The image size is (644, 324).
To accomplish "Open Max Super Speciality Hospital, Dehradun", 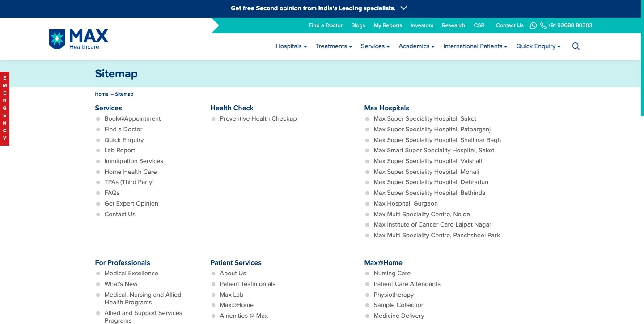I will tap(431, 182).
